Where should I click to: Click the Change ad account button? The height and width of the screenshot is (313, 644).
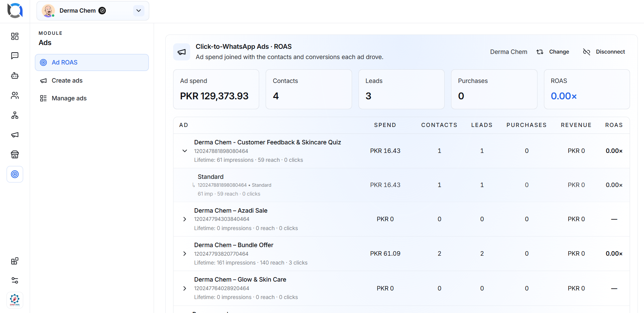(553, 52)
